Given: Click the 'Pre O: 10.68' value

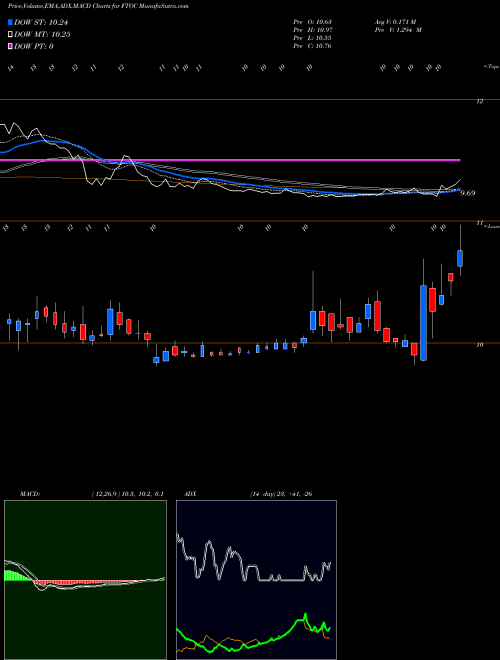Looking at the screenshot, I should (x=312, y=22).
